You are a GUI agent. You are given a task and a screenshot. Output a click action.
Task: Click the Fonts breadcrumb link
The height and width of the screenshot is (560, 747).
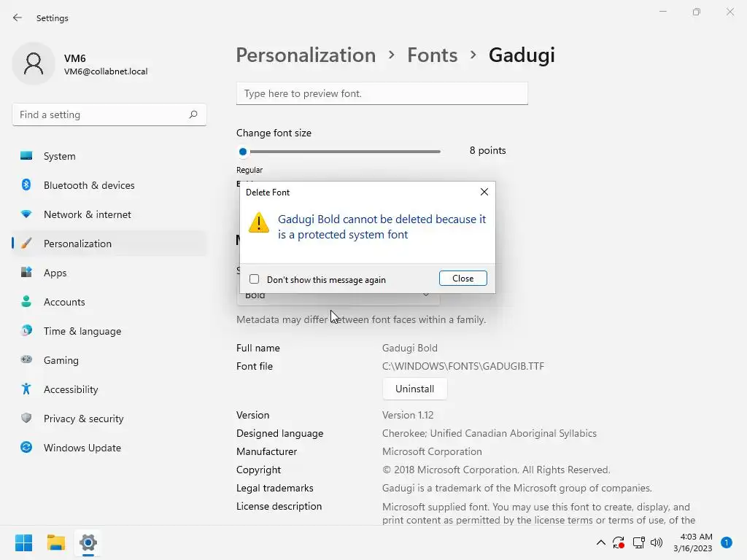[432, 55]
